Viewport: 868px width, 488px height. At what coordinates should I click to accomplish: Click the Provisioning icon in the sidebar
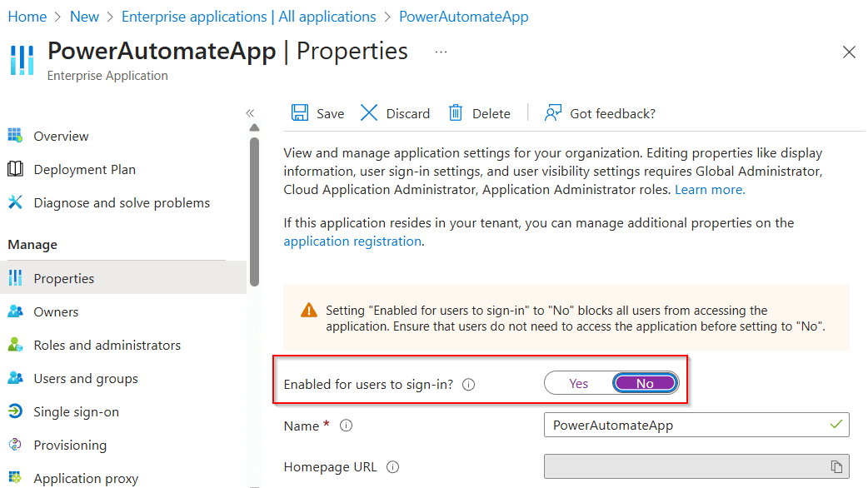point(13,445)
